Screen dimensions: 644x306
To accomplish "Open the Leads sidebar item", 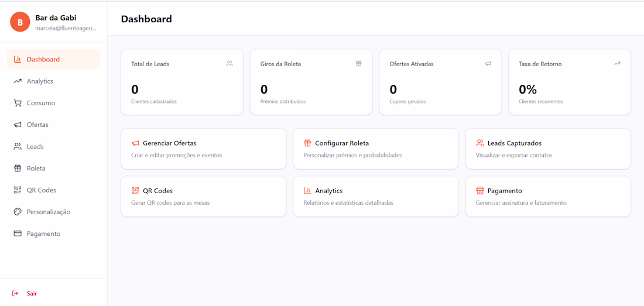I will tap(53, 146).
